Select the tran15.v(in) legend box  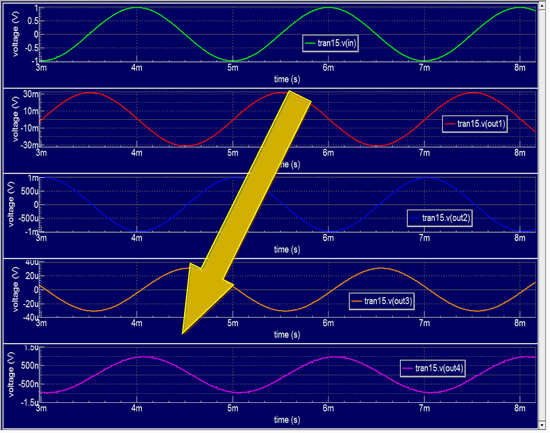[330, 43]
